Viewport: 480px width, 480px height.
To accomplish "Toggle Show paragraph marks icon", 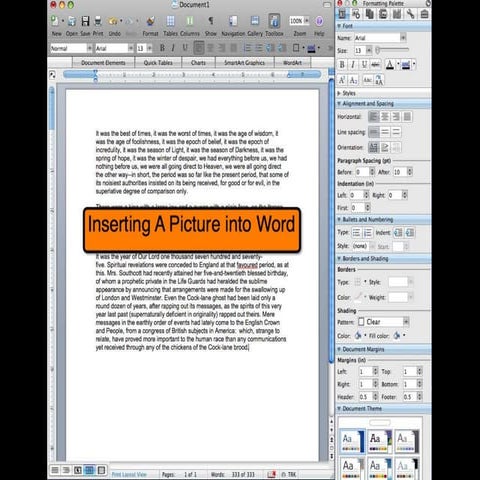I will tap(211, 21).
